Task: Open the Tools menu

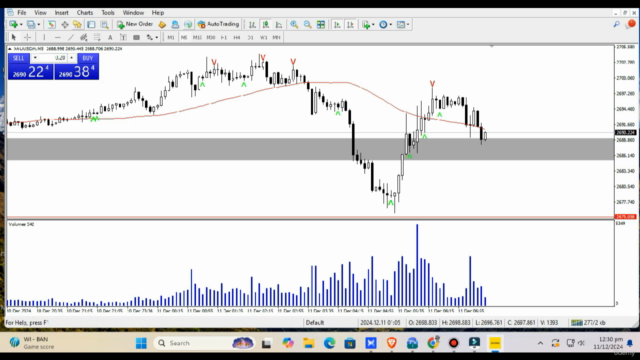Action: click(108, 13)
